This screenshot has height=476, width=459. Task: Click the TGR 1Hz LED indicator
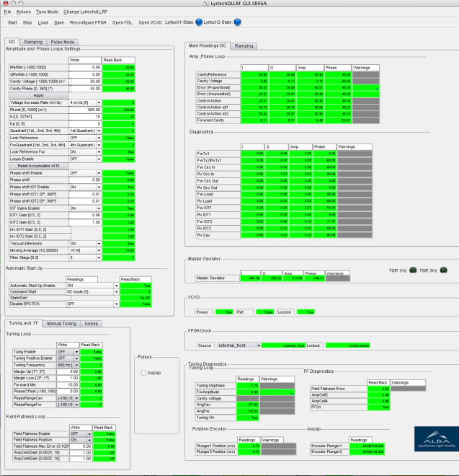pos(413,270)
